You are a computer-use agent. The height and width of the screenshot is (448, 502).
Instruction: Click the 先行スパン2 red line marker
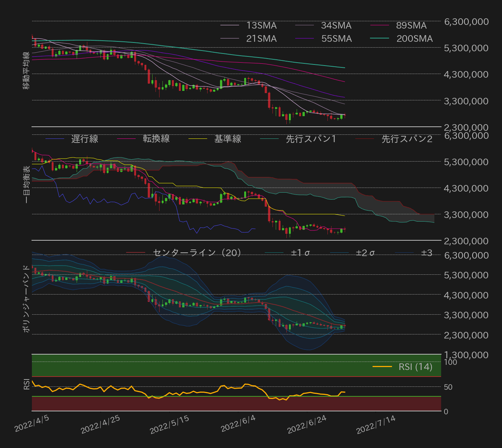point(365,139)
